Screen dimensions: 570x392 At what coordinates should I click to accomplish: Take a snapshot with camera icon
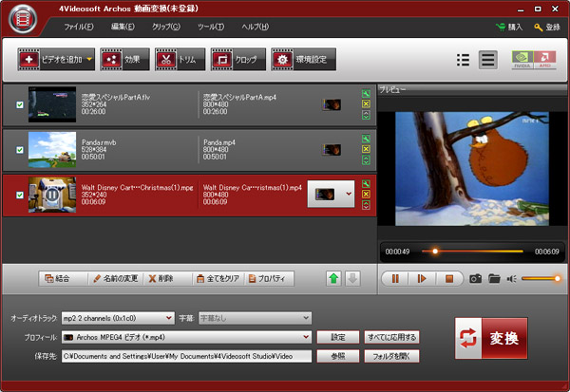(x=476, y=279)
